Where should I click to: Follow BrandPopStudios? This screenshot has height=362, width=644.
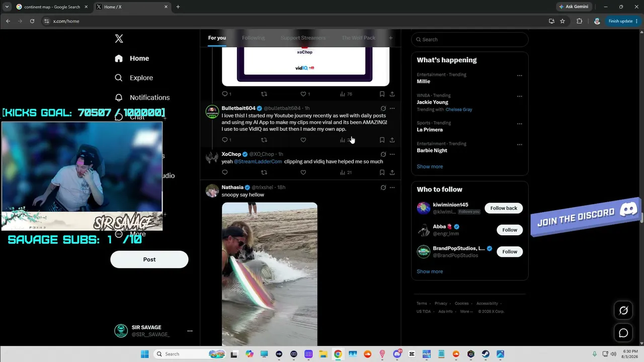click(510, 251)
